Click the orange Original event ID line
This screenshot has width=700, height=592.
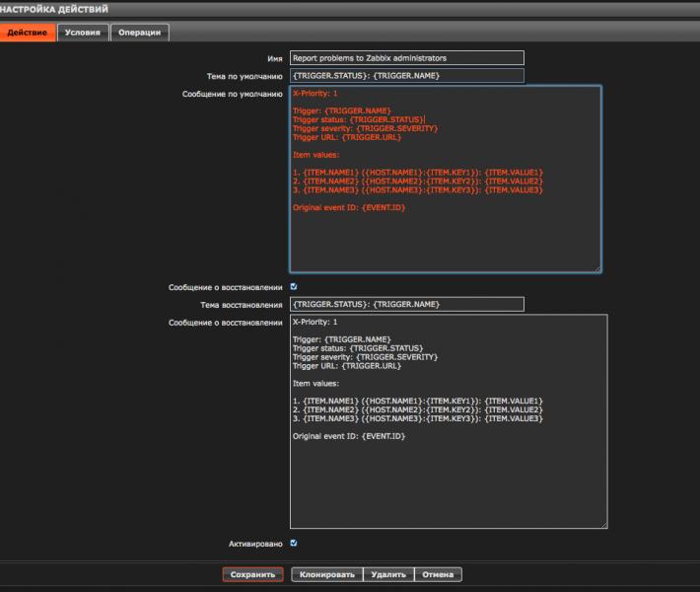point(349,208)
